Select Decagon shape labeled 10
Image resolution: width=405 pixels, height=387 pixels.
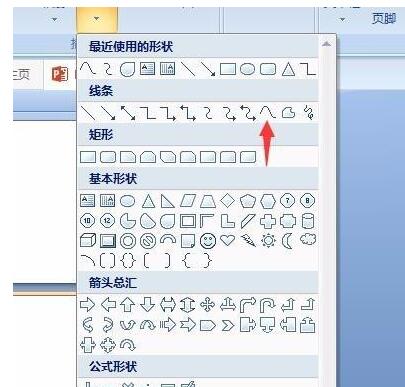tap(88, 221)
